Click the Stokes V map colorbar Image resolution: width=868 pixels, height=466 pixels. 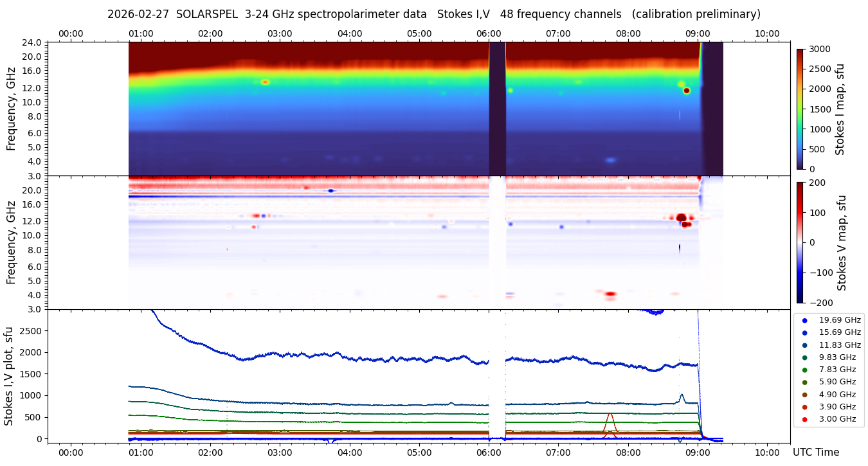click(x=800, y=242)
